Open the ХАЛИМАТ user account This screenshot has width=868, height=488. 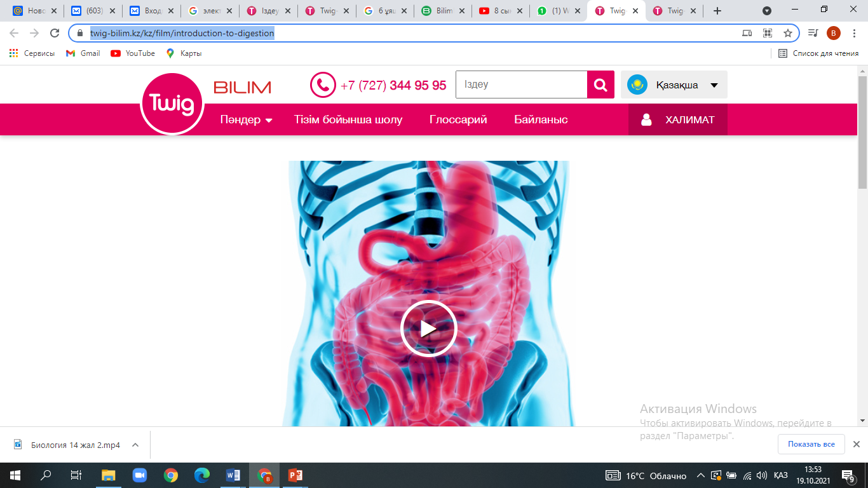click(678, 119)
